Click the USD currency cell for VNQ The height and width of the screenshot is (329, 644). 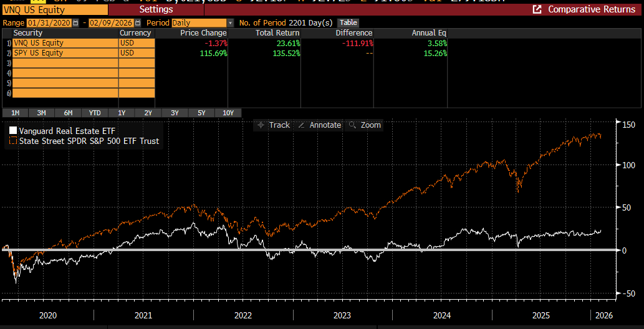pos(136,43)
